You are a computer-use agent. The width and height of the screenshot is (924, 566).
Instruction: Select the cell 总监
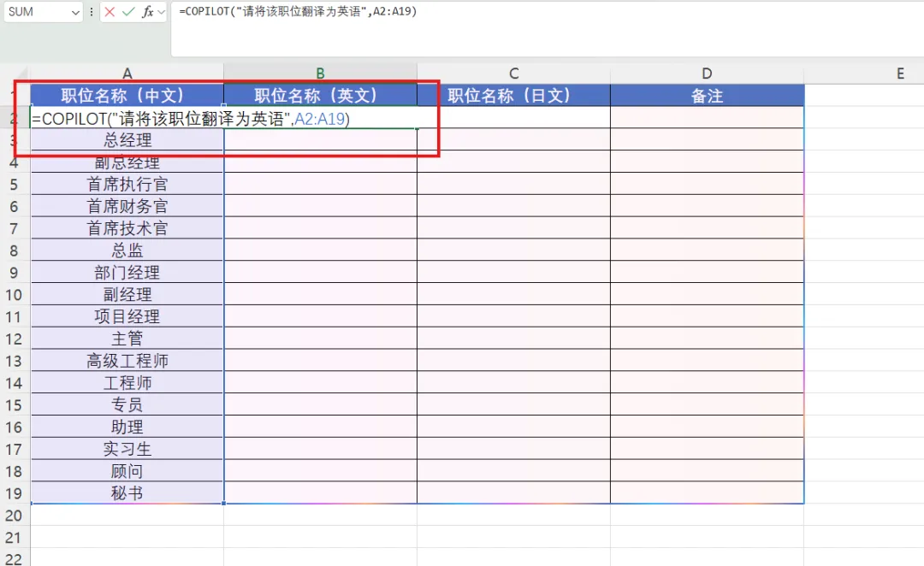tap(127, 251)
